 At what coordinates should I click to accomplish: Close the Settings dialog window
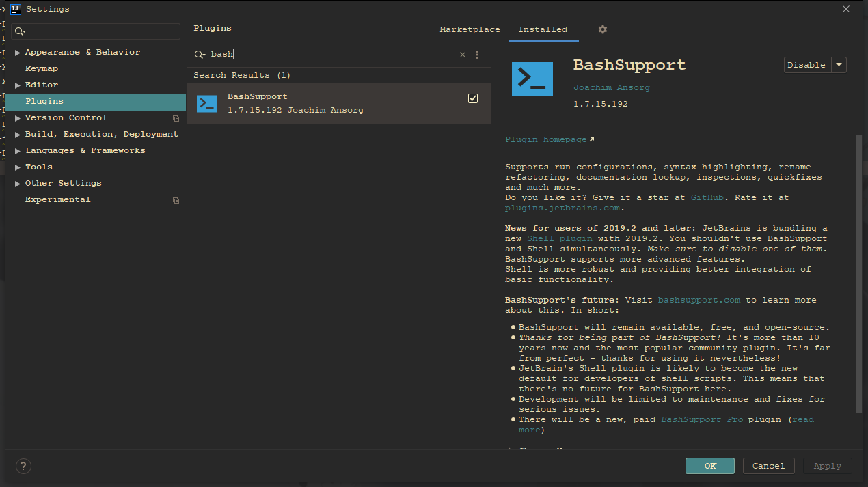click(x=846, y=9)
